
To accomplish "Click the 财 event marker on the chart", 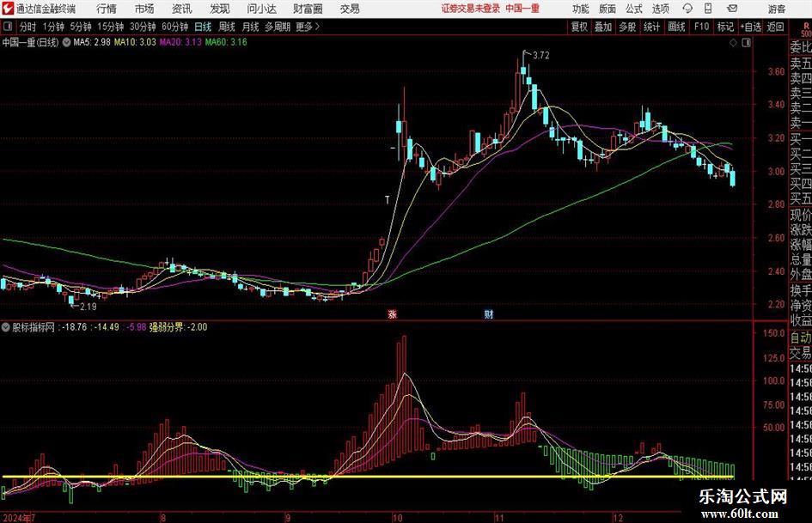I will point(488,313).
